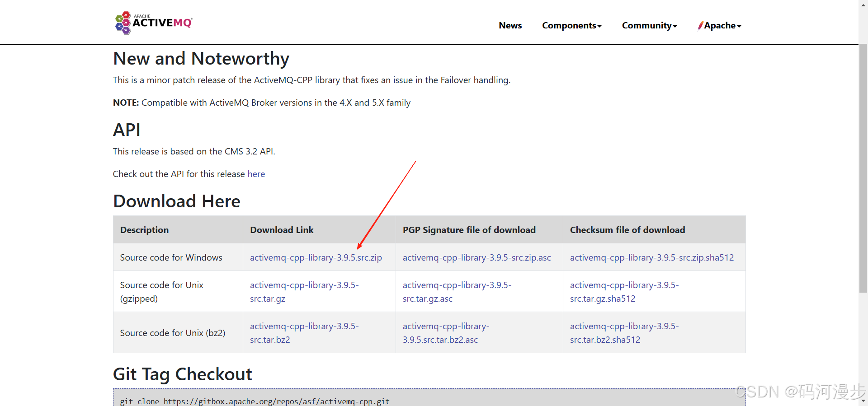
Task: Click the 'Download Here' heading
Action: [177, 201]
